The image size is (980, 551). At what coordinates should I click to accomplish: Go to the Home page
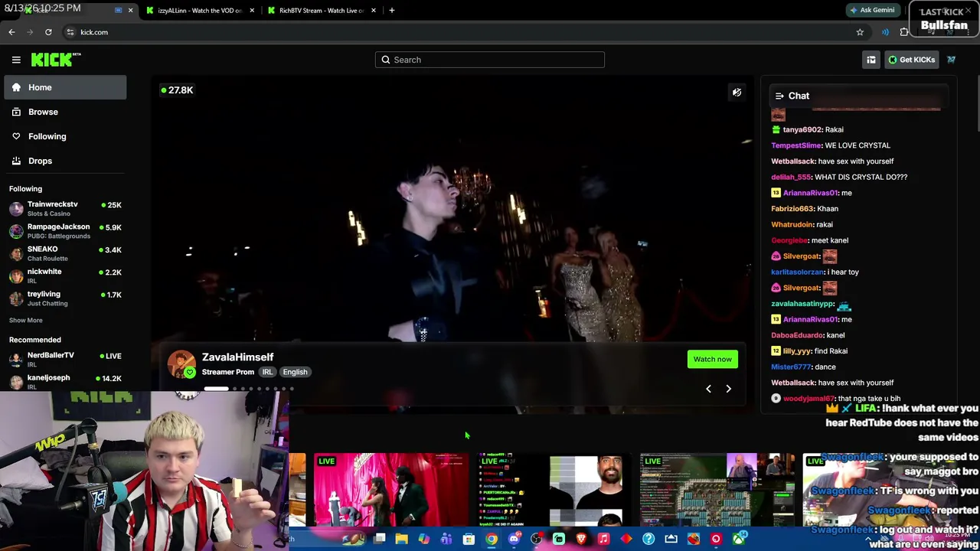click(65, 87)
